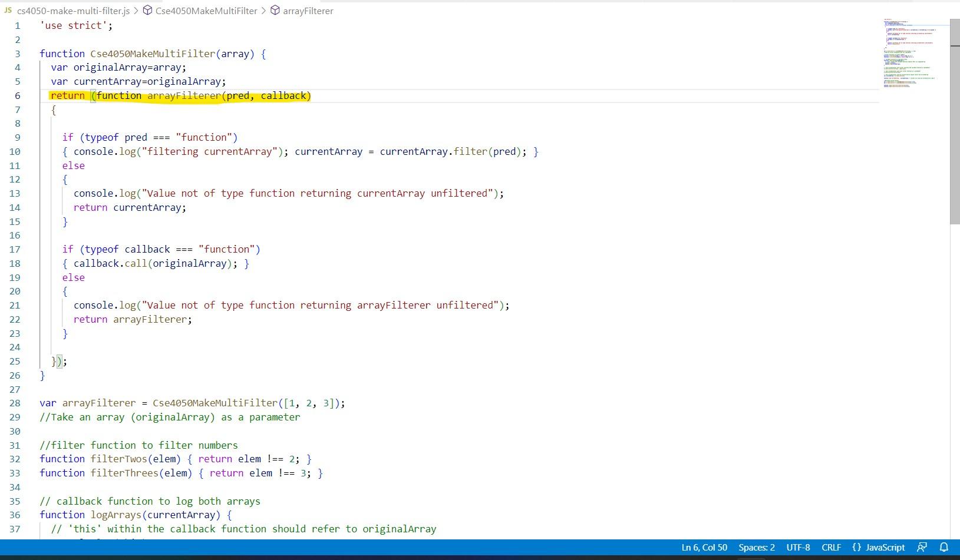Click line number 6 in the gutter

click(x=17, y=95)
